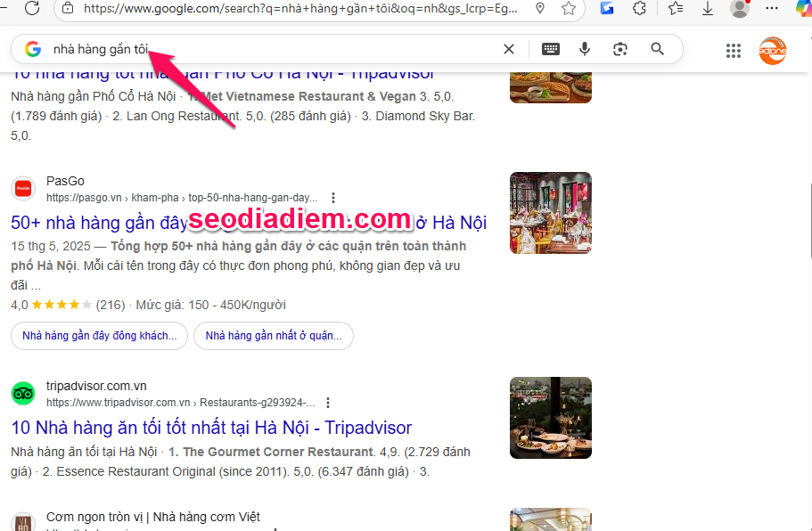
Task: Select 'Nhà hàng gần đây đông khách' chip
Action: point(100,336)
